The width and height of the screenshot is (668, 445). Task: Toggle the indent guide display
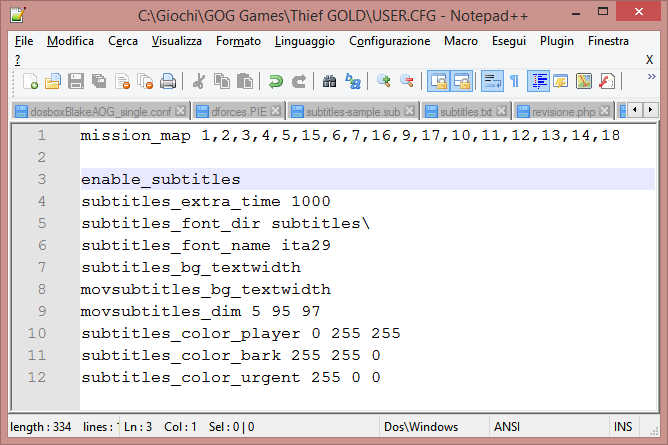[538, 81]
